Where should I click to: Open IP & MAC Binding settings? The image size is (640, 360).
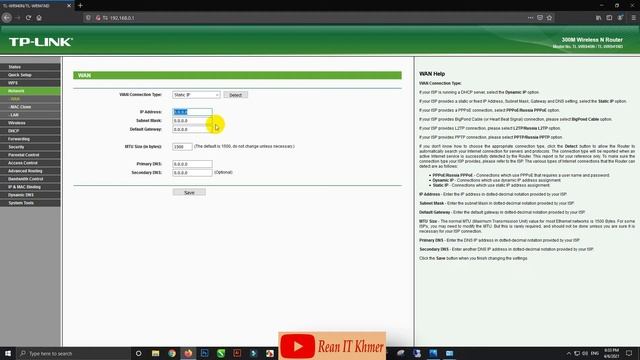click(30, 187)
